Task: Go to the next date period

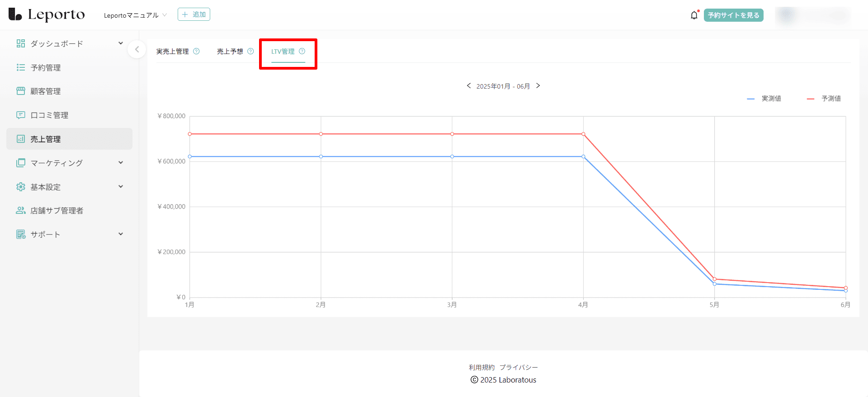Action: (x=538, y=86)
